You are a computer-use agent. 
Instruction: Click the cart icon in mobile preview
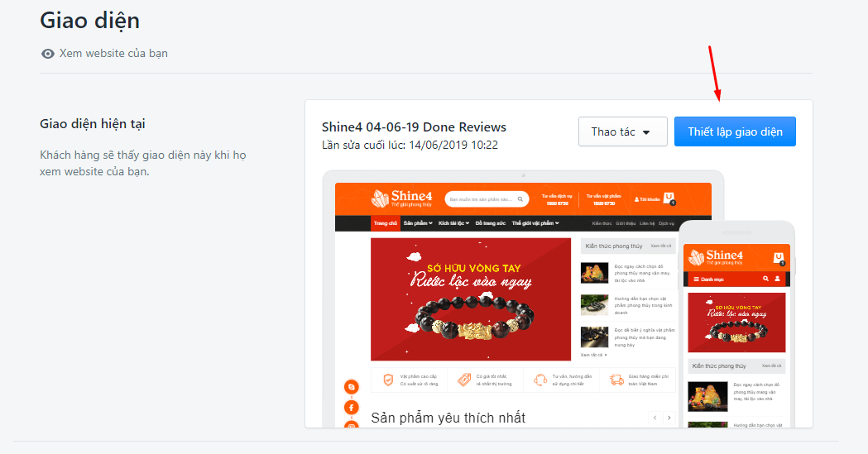779,258
